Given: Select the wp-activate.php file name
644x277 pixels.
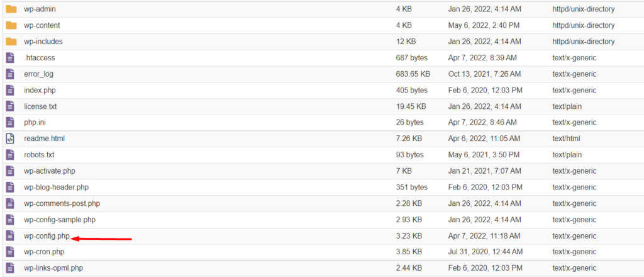Looking at the screenshot, I should pyautogui.click(x=50, y=171).
